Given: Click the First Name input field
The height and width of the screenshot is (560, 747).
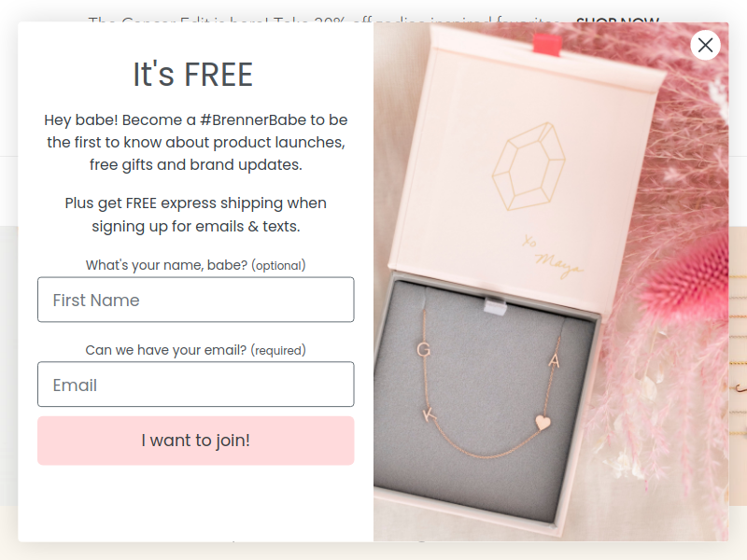Looking at the screenshot, I should (196, 300).
